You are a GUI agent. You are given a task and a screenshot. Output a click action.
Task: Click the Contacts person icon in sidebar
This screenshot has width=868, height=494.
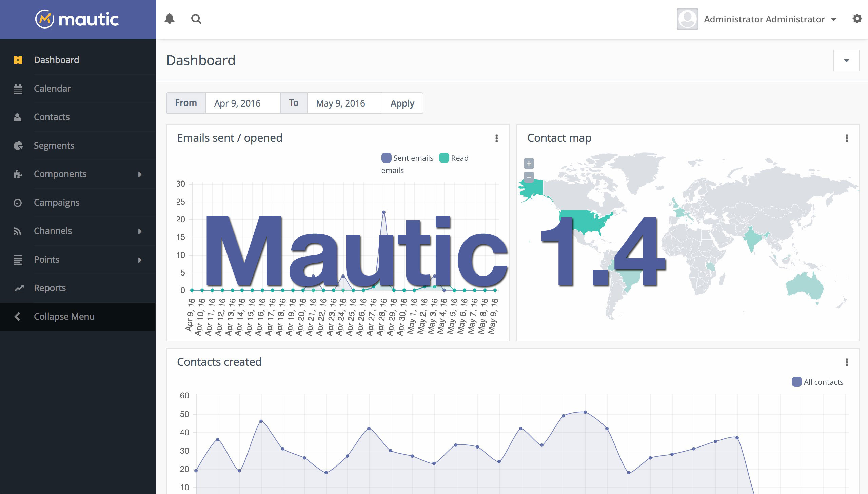point(17,117)
